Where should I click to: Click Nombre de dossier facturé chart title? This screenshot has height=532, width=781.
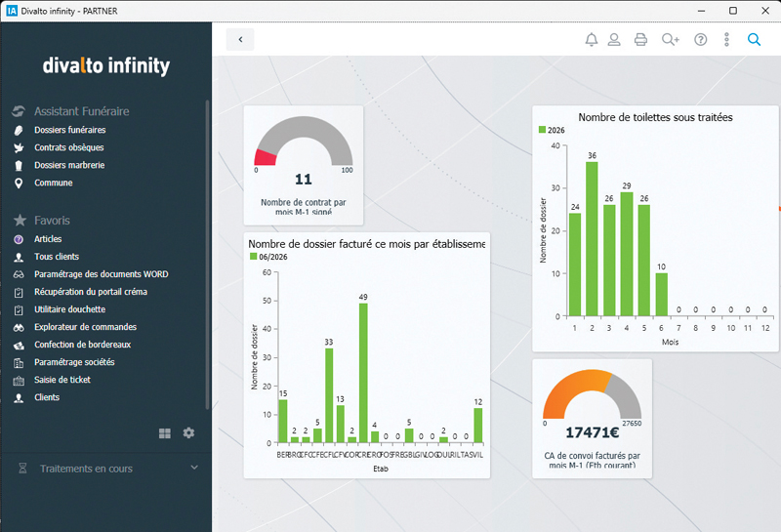367,244
